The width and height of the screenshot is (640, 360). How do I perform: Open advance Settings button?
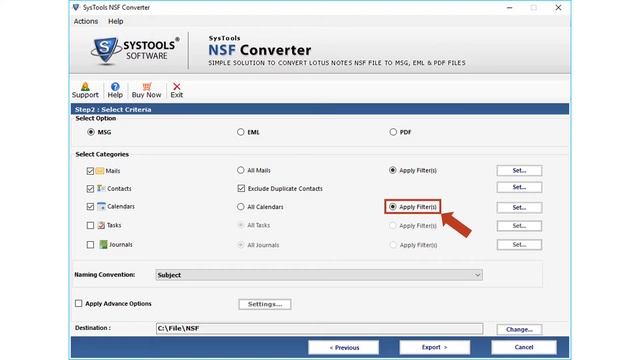265,304
